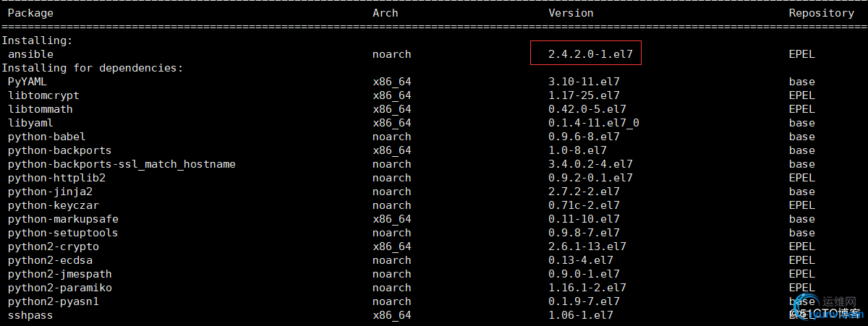Click version 0.1.9-7.el7
This screenshot has width=868, height=326.
point(584,301)
